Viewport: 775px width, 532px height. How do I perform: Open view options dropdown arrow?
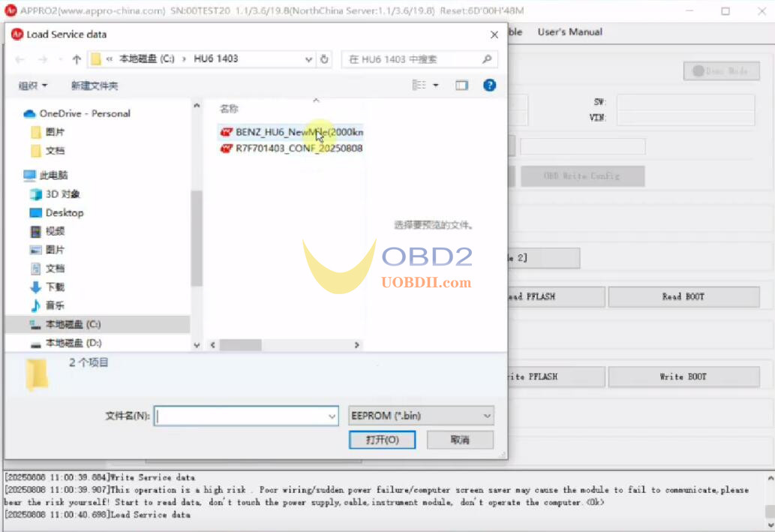[x=436, y=85]
